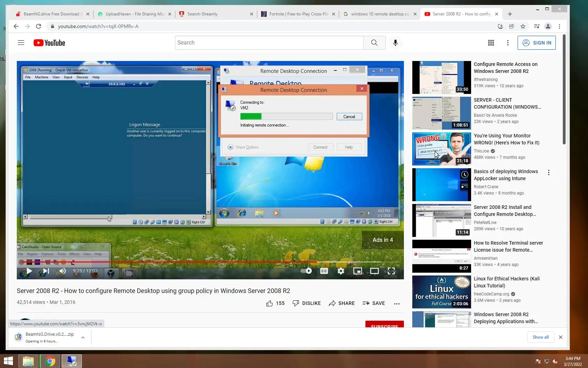The width and height of the screenshot is (588, 368).
Task: Share this page from the address bar
Action: pyautogui.click(x=512, y=26)
